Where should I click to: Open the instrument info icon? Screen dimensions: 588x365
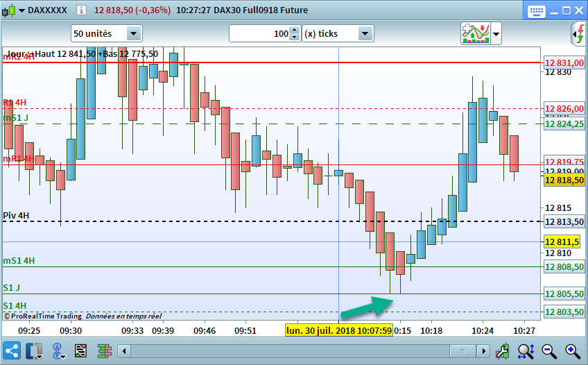(x=81, y=10)
